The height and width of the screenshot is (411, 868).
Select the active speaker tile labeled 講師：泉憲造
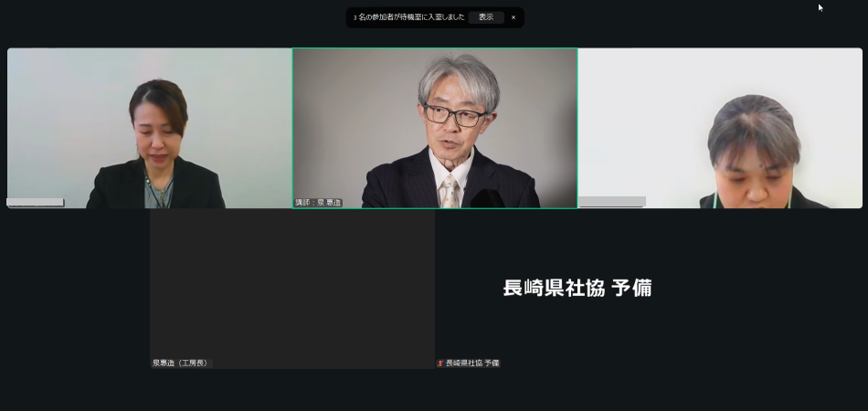click(x=434, y=128)
